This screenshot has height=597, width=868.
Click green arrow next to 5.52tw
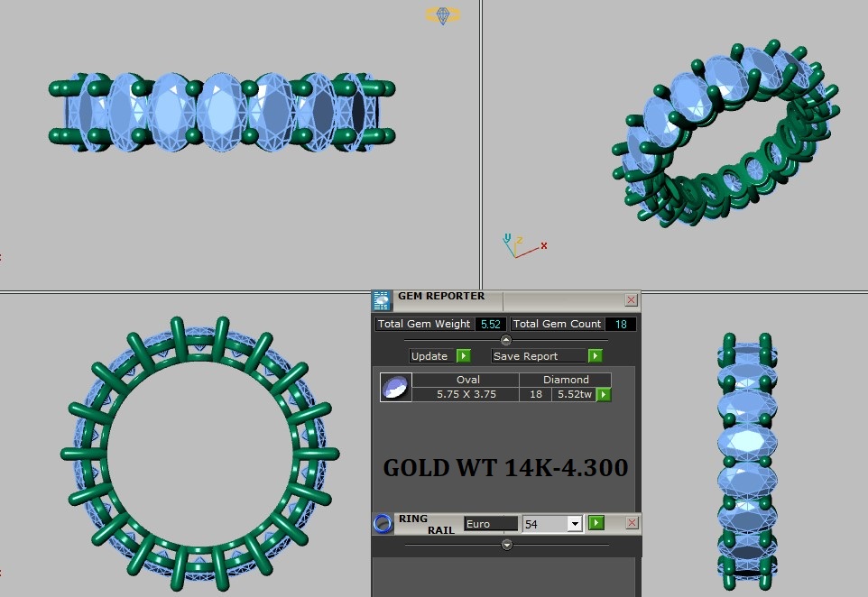[604, 394]
